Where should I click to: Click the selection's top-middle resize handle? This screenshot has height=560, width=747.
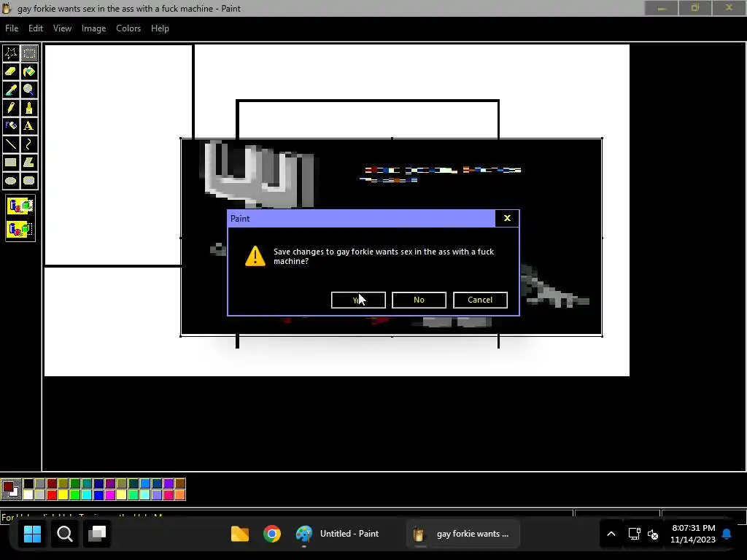pyautogui.click(x=392, y=139)
